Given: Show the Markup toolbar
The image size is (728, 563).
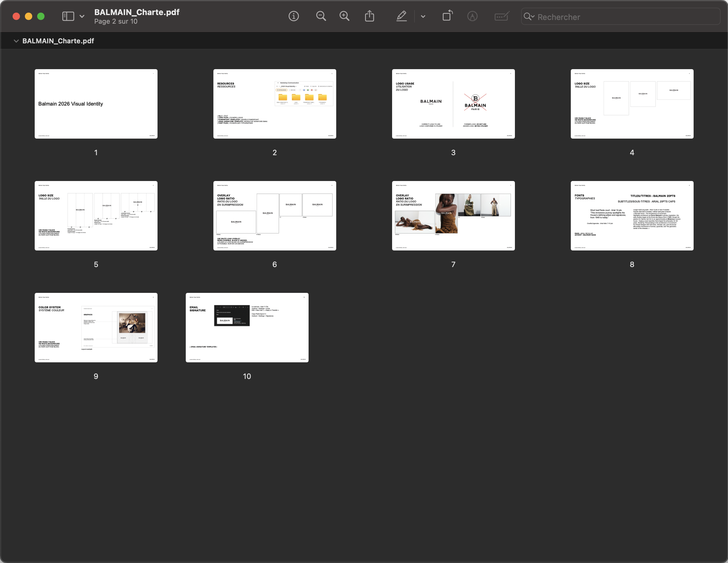Looking at the screenshot, I should point(472,16).
